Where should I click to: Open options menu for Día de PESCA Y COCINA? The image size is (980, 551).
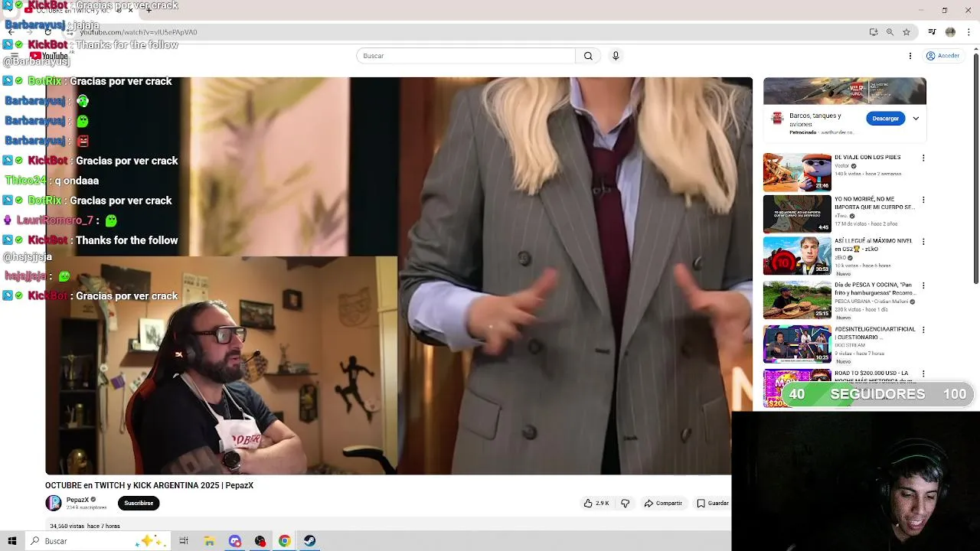(923, 285)
